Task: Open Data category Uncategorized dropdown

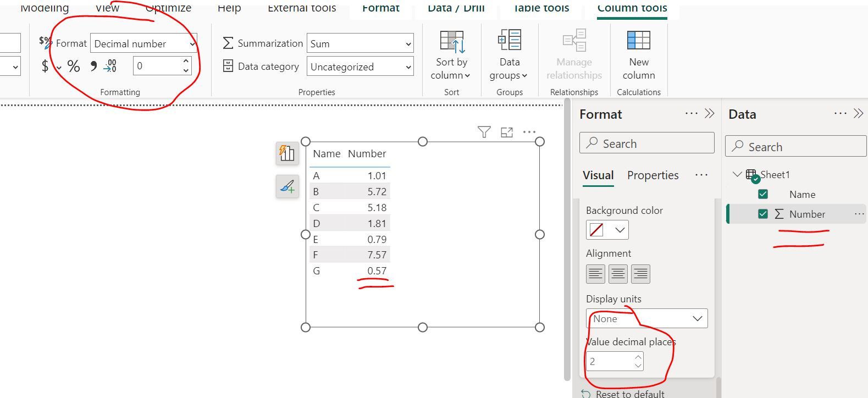Action: tap(360, 67)
